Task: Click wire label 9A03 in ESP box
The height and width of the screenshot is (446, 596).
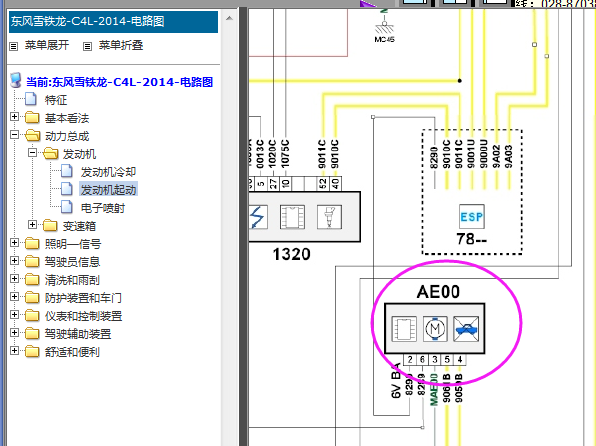Action: [508, 157]
